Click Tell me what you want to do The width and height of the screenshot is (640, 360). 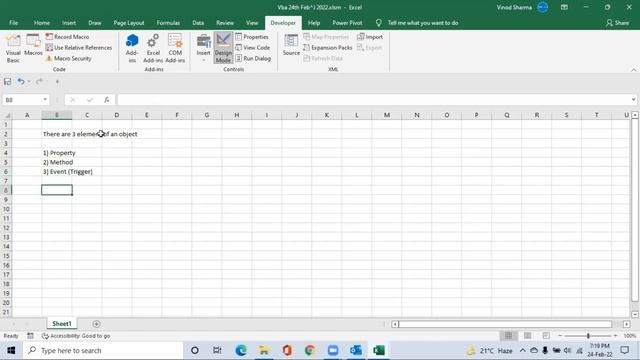tap(422, 23)
